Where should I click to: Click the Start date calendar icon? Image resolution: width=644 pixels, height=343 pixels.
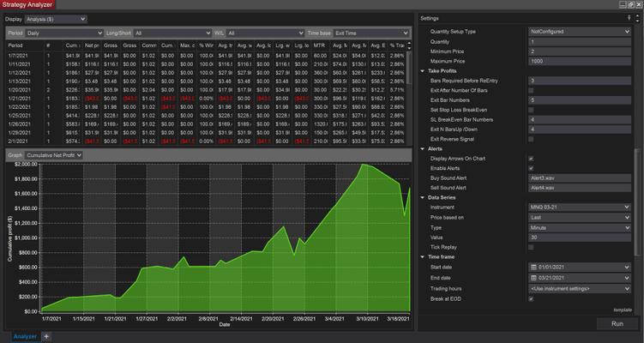[x=533, y=266]
